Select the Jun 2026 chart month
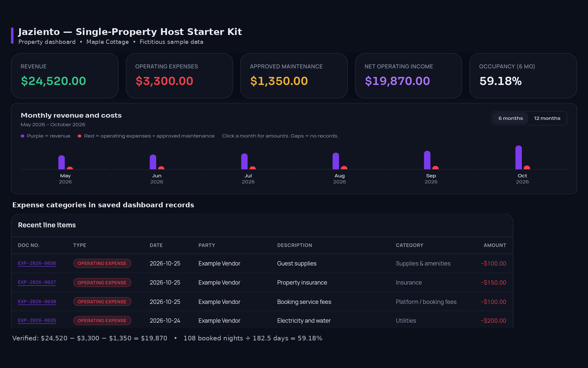588x368 pixels. point(157,164)
